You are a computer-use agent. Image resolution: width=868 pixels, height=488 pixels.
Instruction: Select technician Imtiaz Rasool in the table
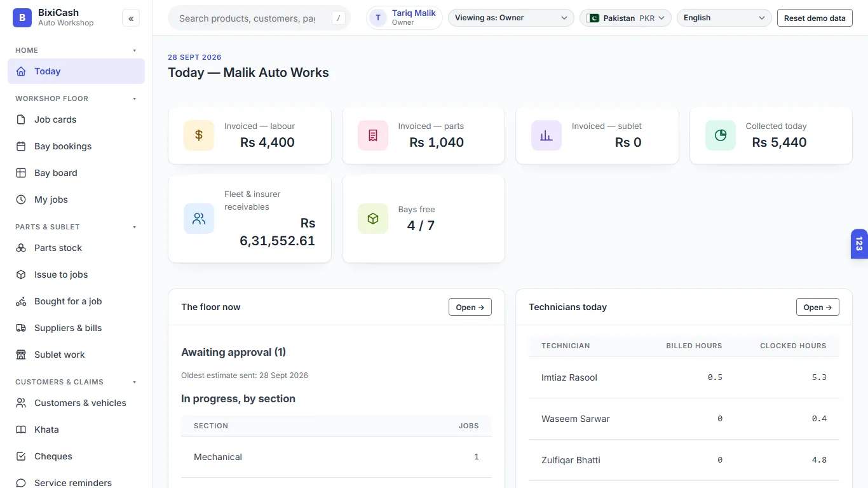[684, 377]
